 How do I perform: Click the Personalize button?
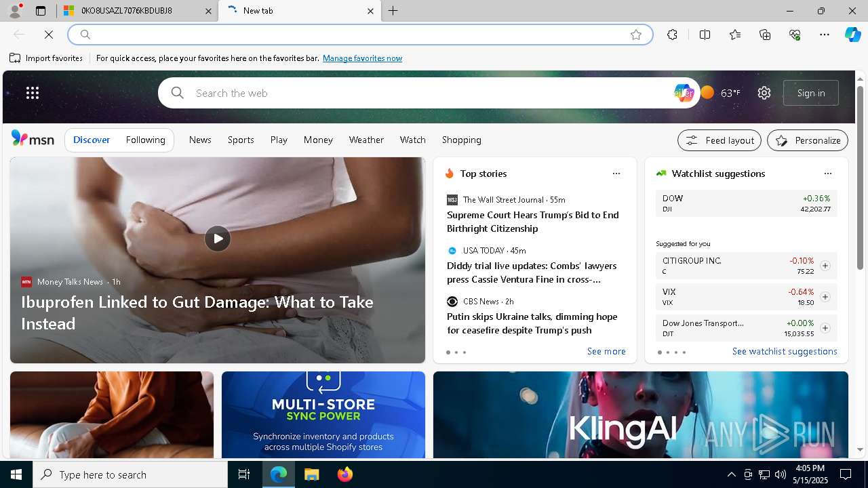(808, 140)
